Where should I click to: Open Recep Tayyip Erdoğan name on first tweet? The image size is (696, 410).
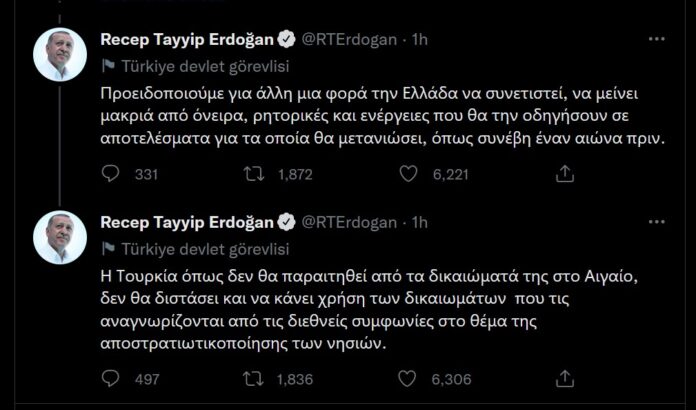(187, 39)
